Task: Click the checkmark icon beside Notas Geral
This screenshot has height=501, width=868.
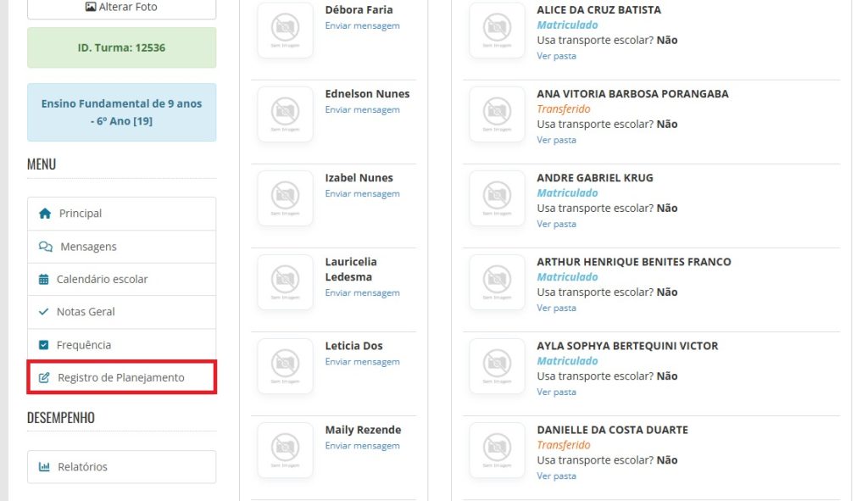Action: (44, 312)
